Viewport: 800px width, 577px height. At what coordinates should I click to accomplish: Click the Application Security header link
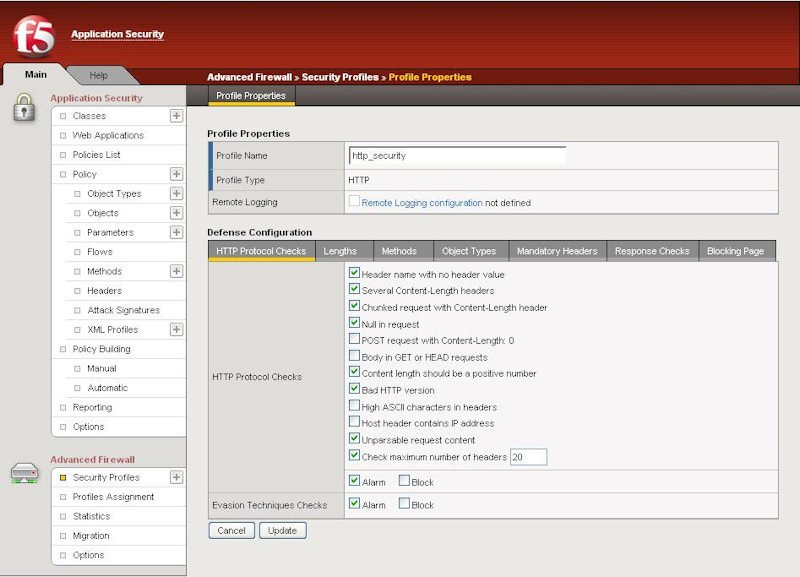click(x=117, y=34)
